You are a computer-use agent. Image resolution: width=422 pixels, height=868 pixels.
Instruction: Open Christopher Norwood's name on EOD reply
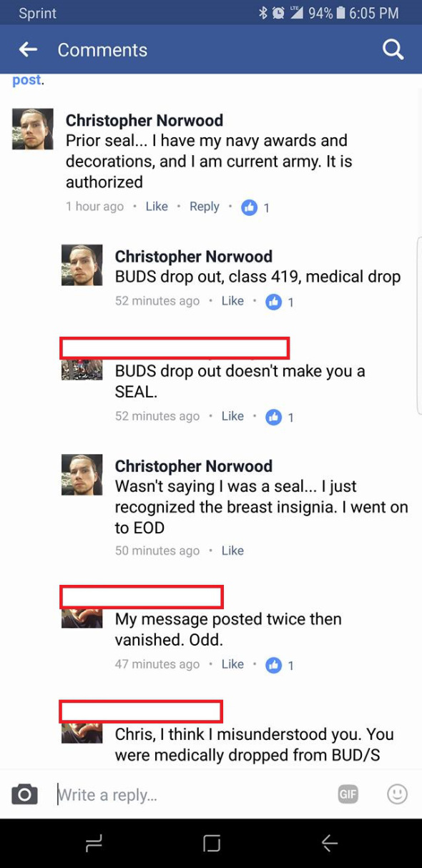point(193,466)
